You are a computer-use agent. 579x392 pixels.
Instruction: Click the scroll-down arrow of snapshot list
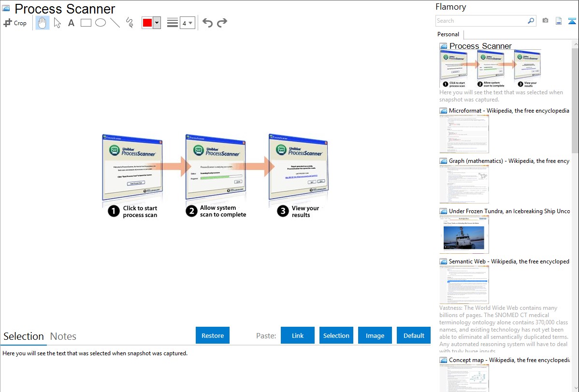(575, 388)
